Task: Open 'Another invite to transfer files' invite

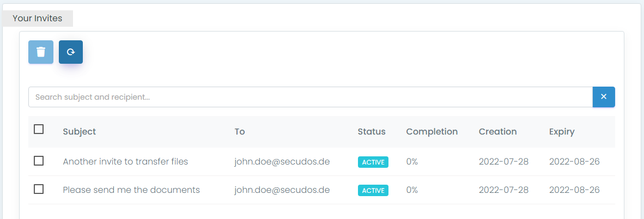Action: 125,162
